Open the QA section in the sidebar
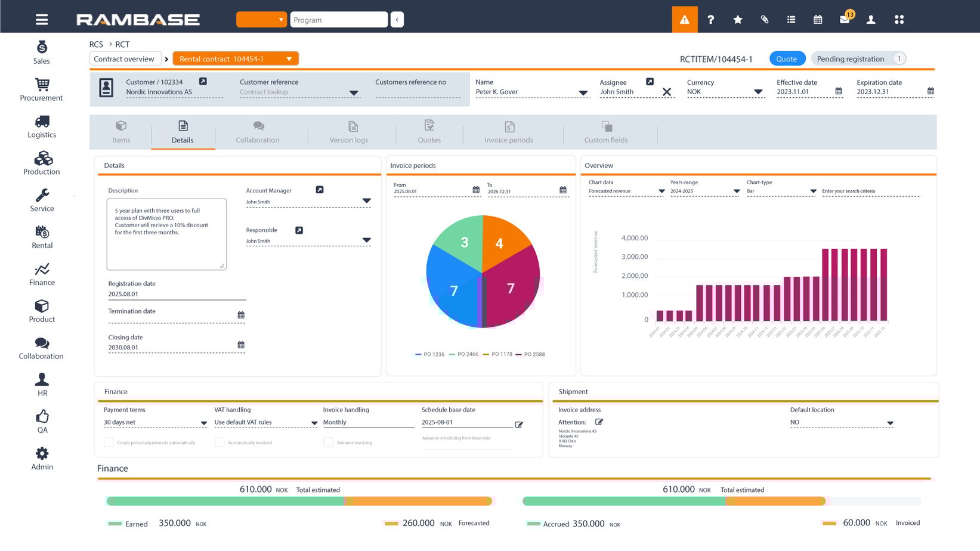Screen dimensions: 980x551 click(41, 421)
